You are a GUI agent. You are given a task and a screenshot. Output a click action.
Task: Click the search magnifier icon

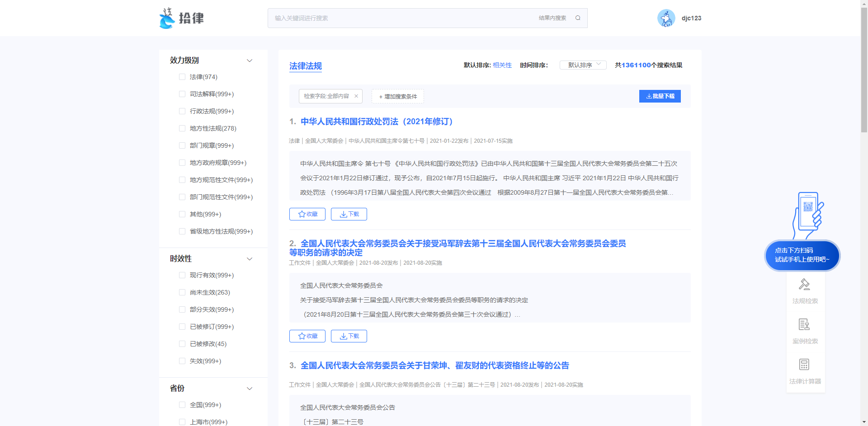point(578,18)
